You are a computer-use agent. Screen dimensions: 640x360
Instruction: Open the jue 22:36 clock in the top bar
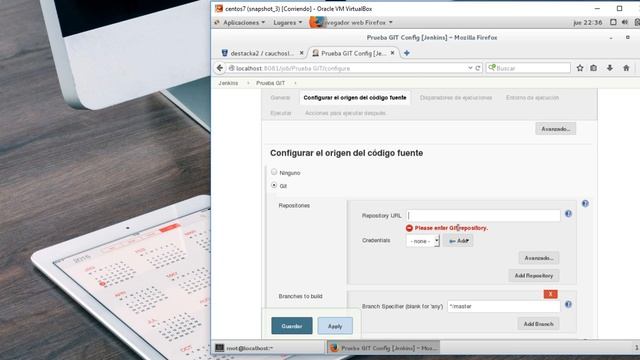(587, 22)
